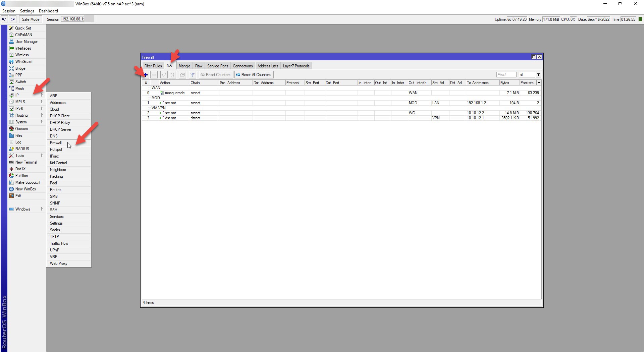Select the dst-nat rule row
The image size is (644, 352).
[x=341, y=118]
